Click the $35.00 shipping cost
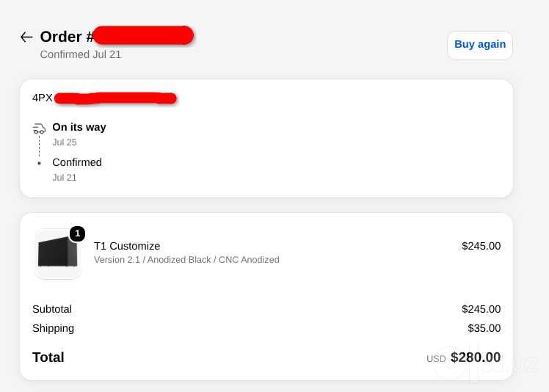The height and width of the screenshot is (392, 549). 484,328
